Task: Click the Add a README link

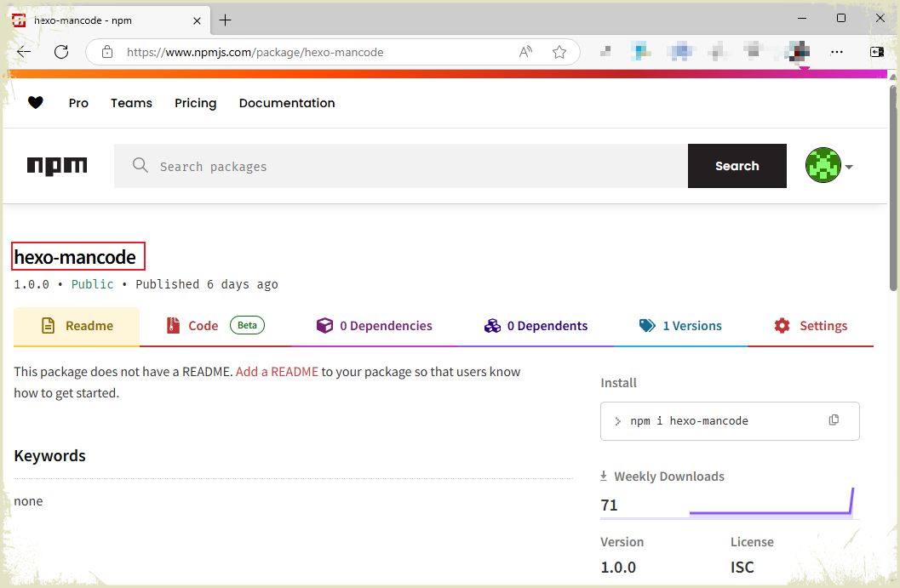Action: click(x=277, y=372)
